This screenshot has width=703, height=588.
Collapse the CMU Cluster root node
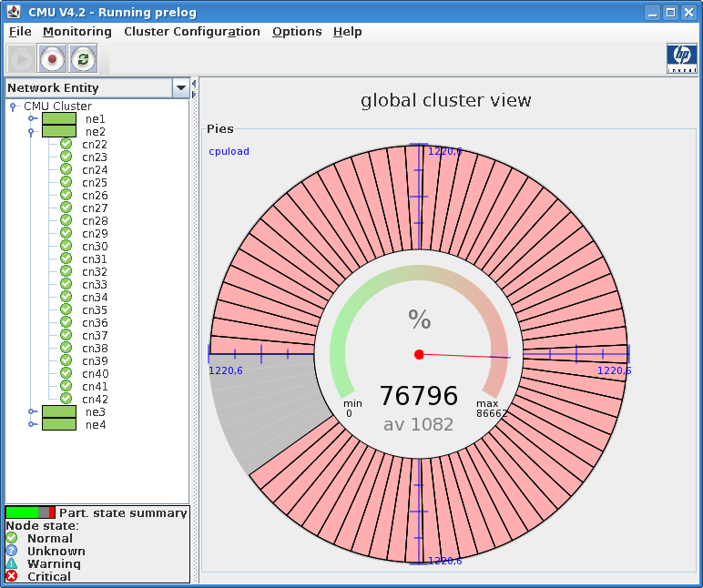13,106
